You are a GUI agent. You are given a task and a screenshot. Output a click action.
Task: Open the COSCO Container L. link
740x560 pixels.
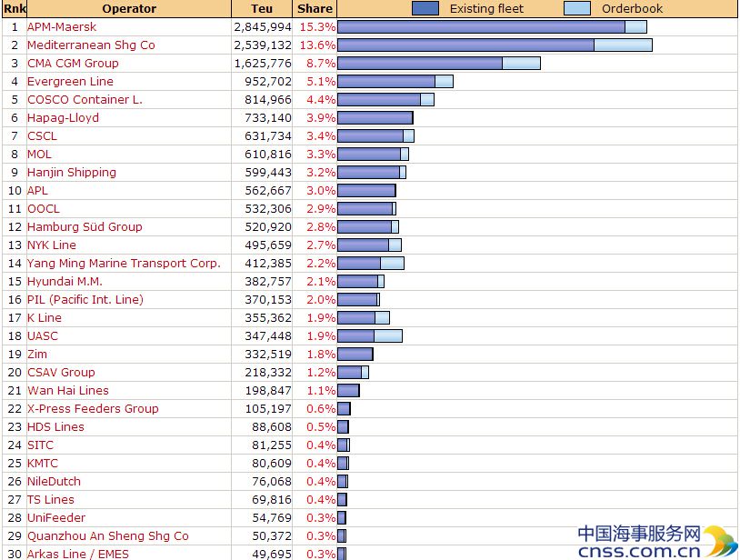pos(85,99)
